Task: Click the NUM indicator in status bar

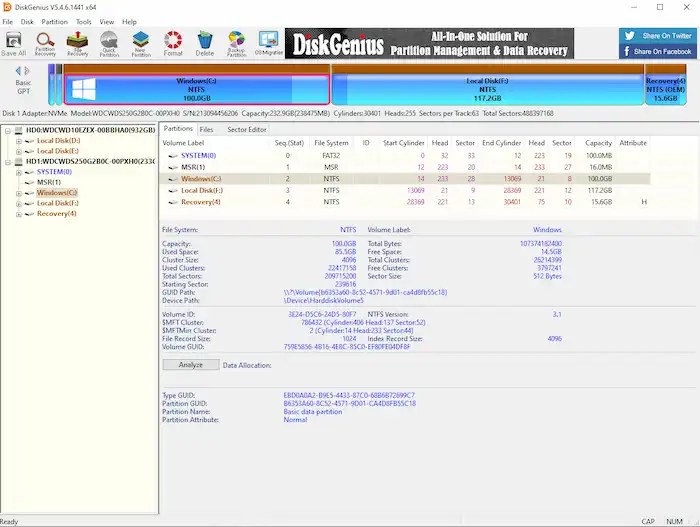Action: (x=674, y=522)
